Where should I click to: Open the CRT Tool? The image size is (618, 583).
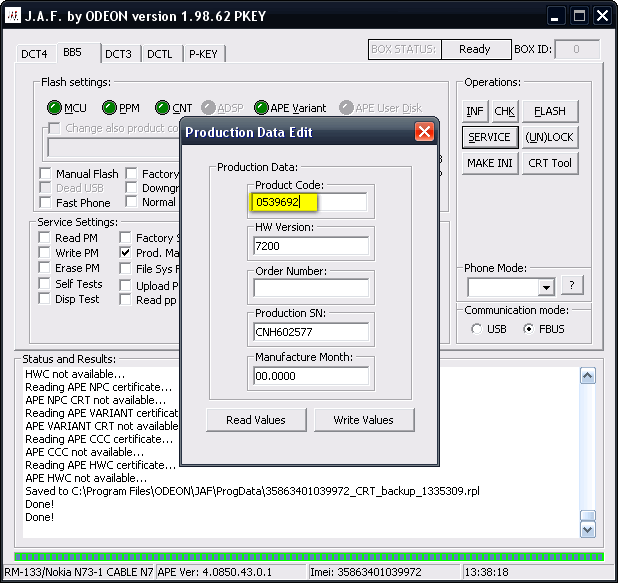click(550, 163)
